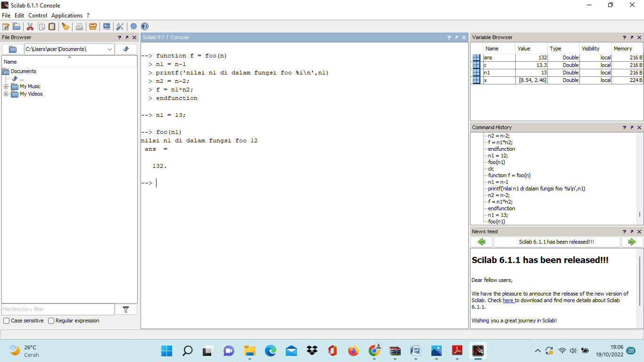Select variable 'c' row in Variable Browser

tap(557, 65)
